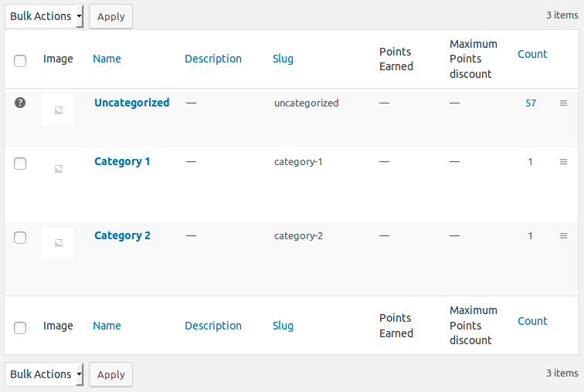Open the top Bulk Actions dropdown
The width and height of the screenshot is (584, 392).
pos(44,16)
